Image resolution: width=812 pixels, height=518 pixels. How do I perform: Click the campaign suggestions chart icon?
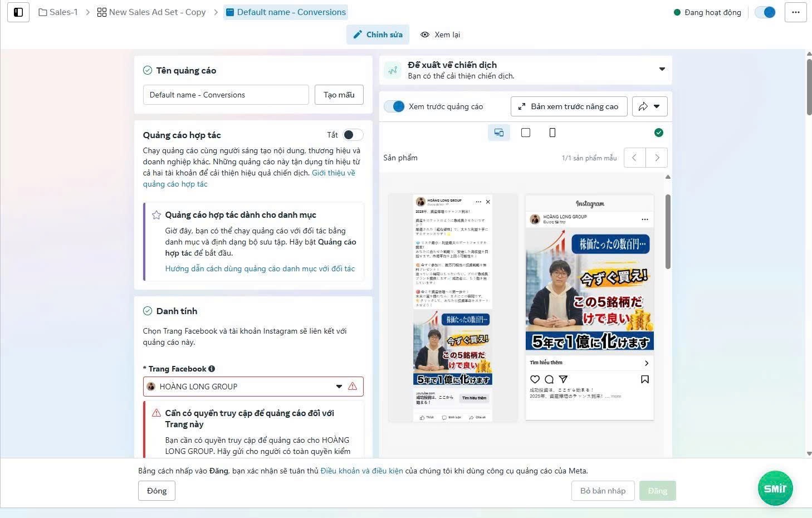tap(393, 70)
